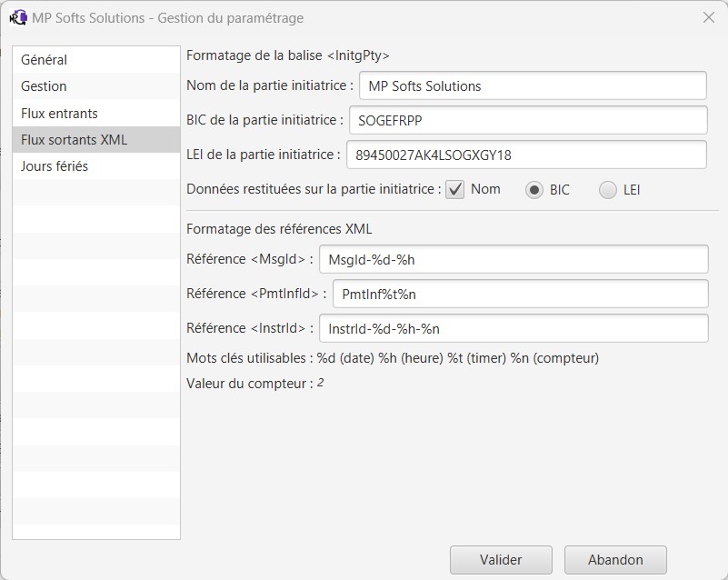
Task: Click the MP Softs Solutions app icon
Action: pyautogui.click(x=17, y=17)
